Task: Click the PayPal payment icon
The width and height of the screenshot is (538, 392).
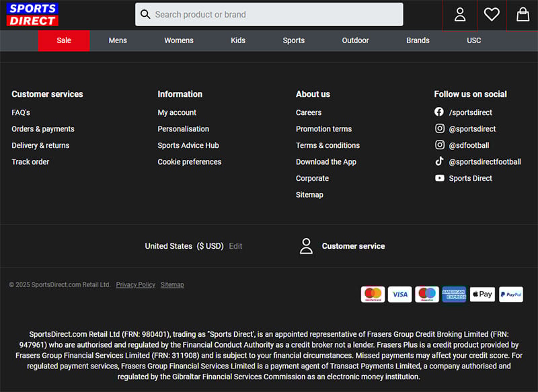Action: pos(511,295)
